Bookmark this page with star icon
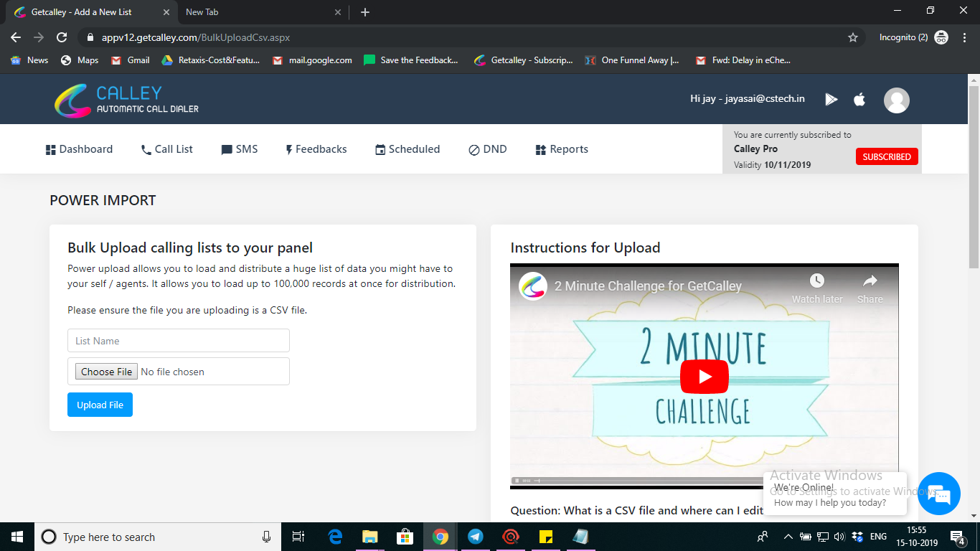 tap(853, 37)
